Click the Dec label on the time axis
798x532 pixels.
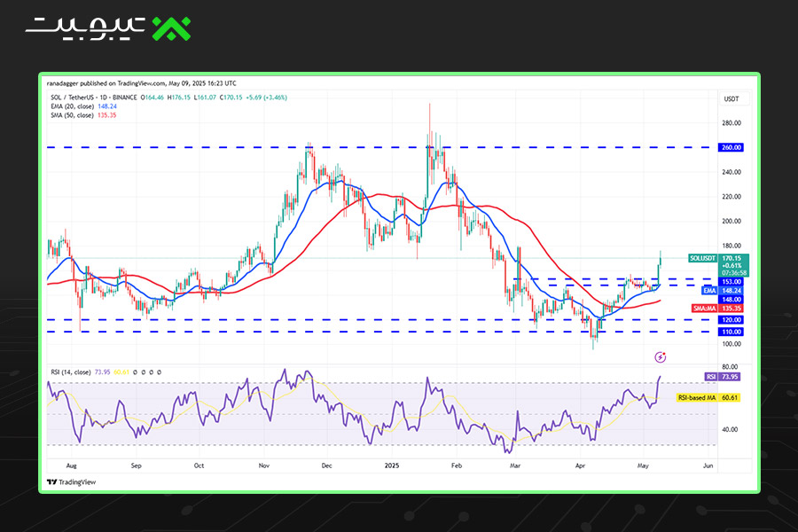(326, 465)
